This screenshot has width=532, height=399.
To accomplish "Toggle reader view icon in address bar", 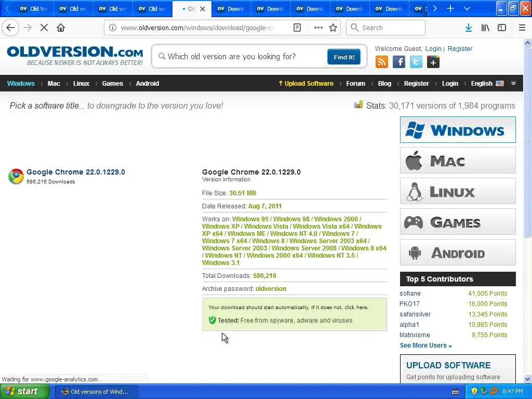I will pyautogui.click(x=297, y=28).
